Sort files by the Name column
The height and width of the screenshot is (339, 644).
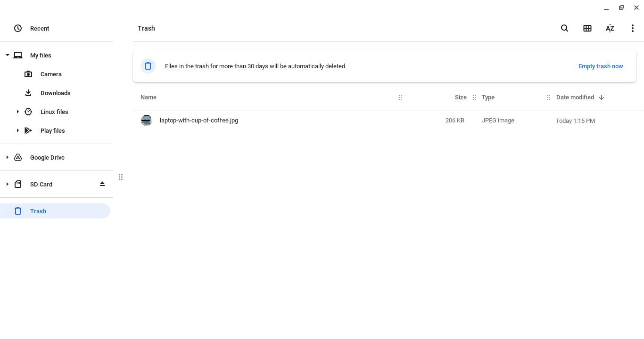tap(149, 97)
